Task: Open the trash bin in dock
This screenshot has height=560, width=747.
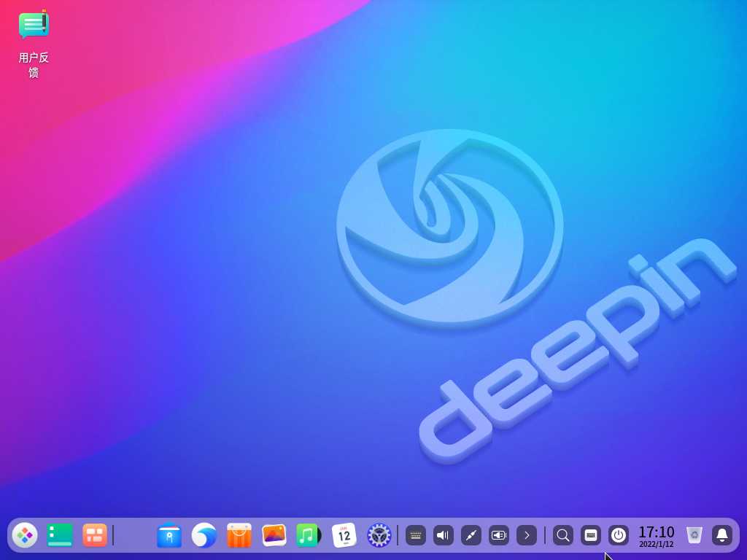Action: pyautogui.click(x=694, y=535)
